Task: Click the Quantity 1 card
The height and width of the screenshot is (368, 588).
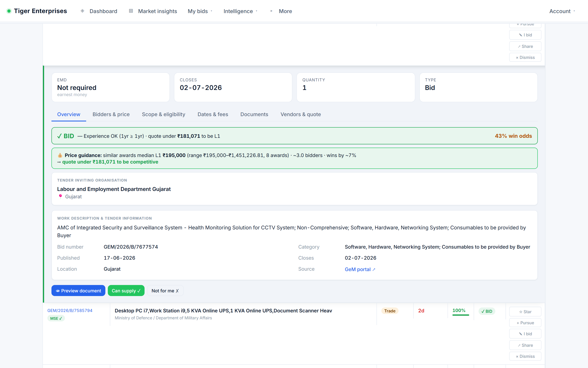Action: [356, 87]
